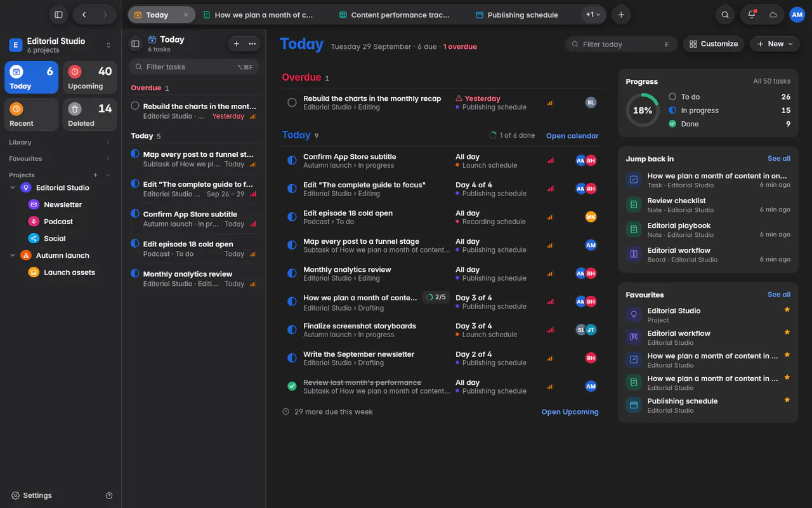Collapse the Autumn launch project tree

tap(13, 255)
